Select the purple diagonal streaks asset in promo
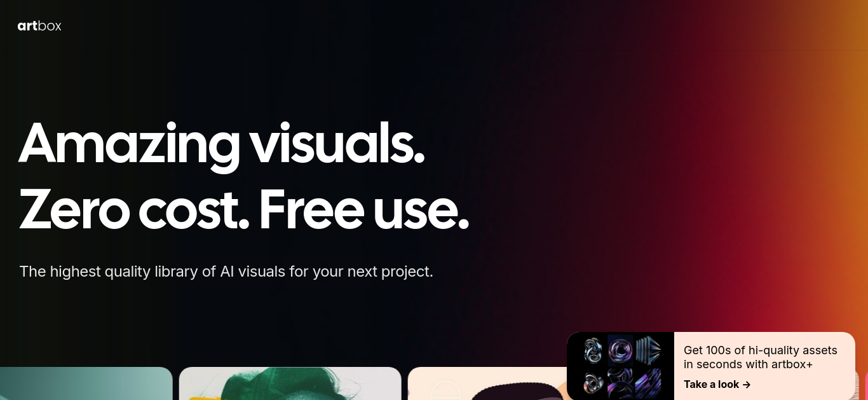 pos(648,383)
